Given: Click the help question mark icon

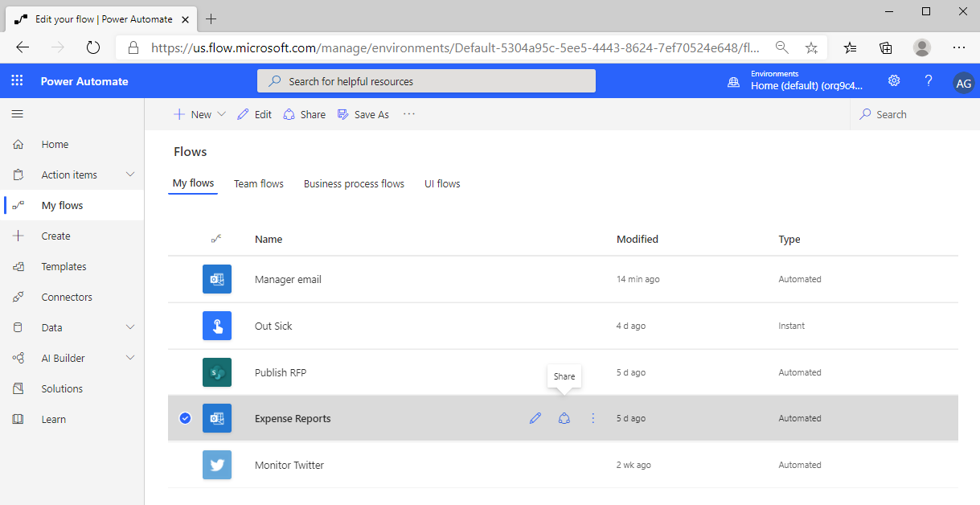Looking at the screenshot, I should (929, 81).
